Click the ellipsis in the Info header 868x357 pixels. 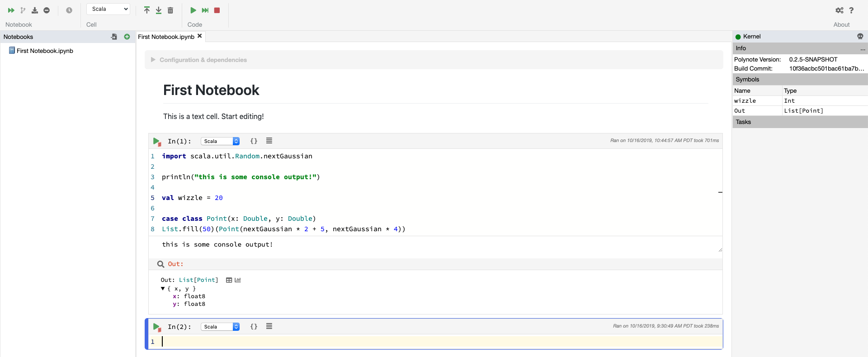pyautogui.click(x=863, y=49)
